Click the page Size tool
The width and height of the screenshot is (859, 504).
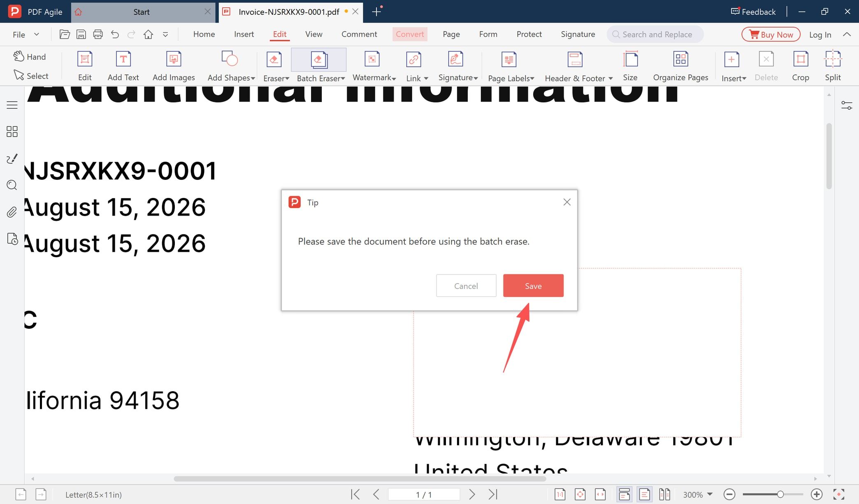[630, 66]
